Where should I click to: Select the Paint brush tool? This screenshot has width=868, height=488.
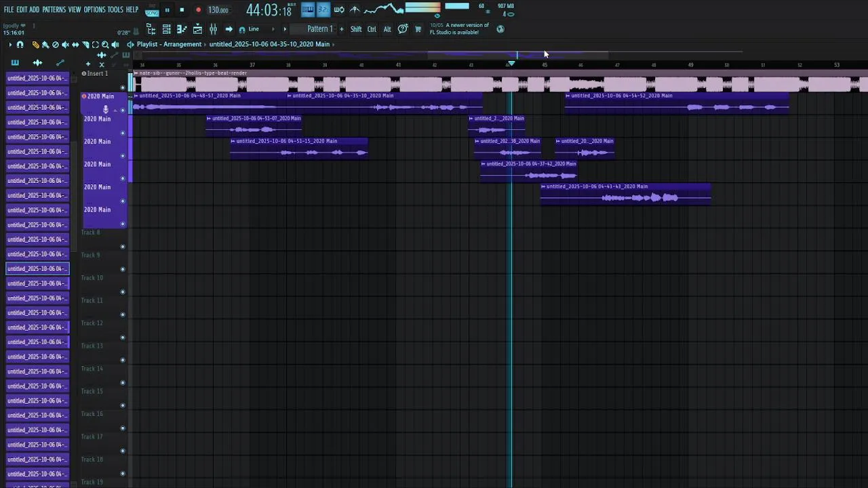[x=45, y=45]
